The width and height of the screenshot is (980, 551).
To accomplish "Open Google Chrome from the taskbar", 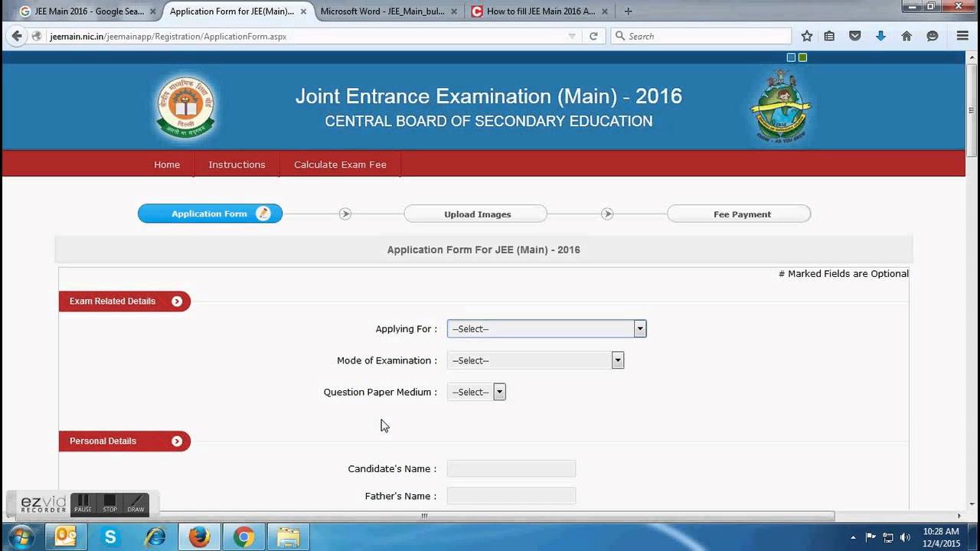I will click(x=244, y=537).
